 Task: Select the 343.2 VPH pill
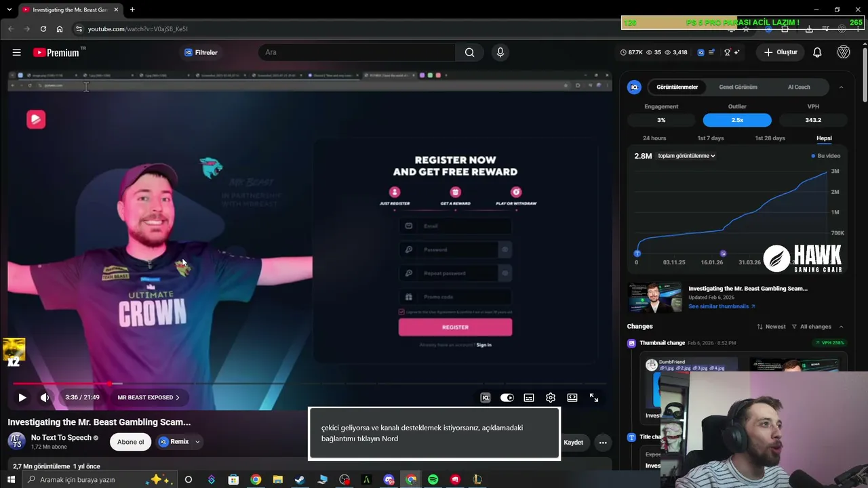click(x=813, y=120)
